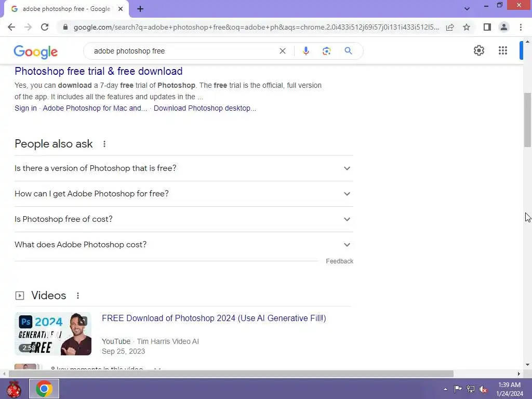Expand 'How can I get Adobe Photoshop for free?'
Viewport: 532px width, 399px height.
pyautogui.click(x=184, y=194)
